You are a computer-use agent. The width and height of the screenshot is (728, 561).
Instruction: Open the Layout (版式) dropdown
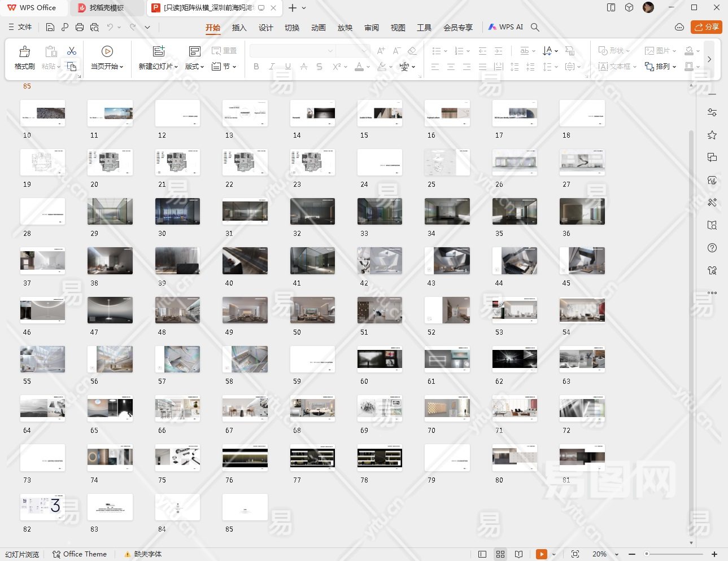pos(194,67)
